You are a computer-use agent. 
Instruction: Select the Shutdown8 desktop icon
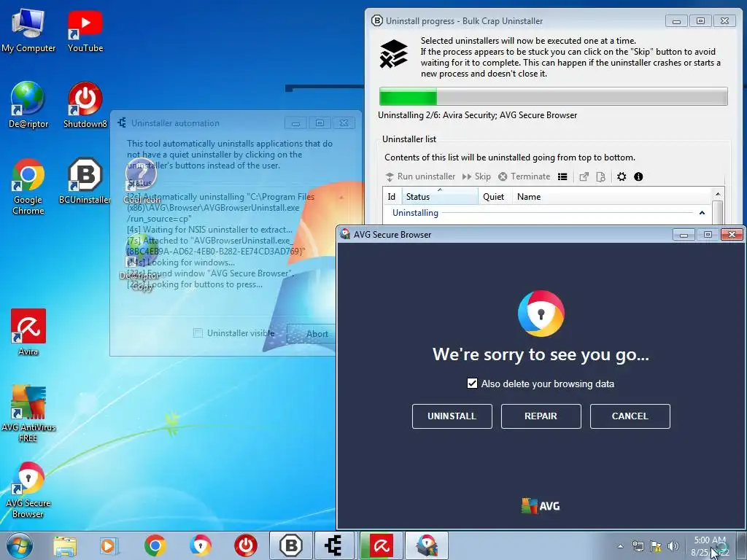click(x=85, y=106)
